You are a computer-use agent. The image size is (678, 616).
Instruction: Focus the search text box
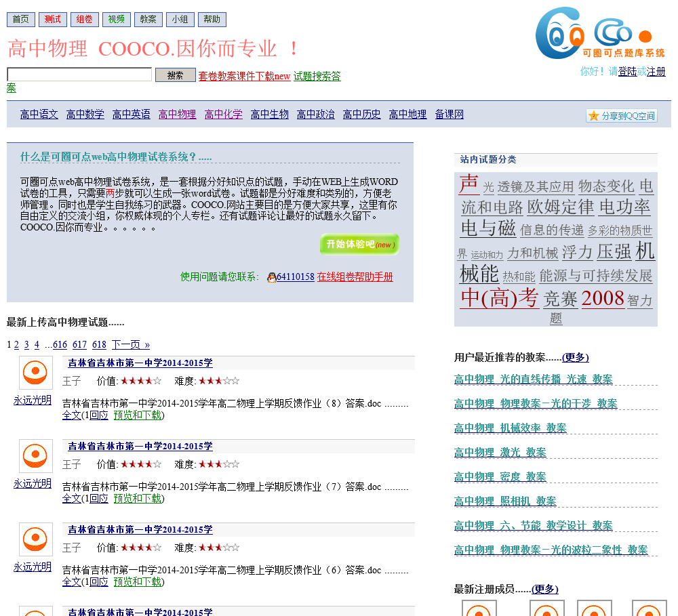[x=79, y=75]
